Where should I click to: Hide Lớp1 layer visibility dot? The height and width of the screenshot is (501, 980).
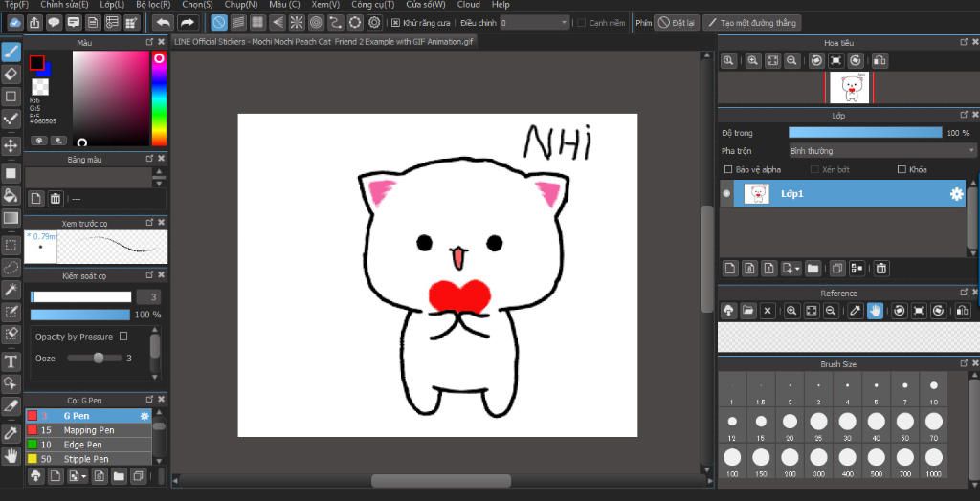726,194
